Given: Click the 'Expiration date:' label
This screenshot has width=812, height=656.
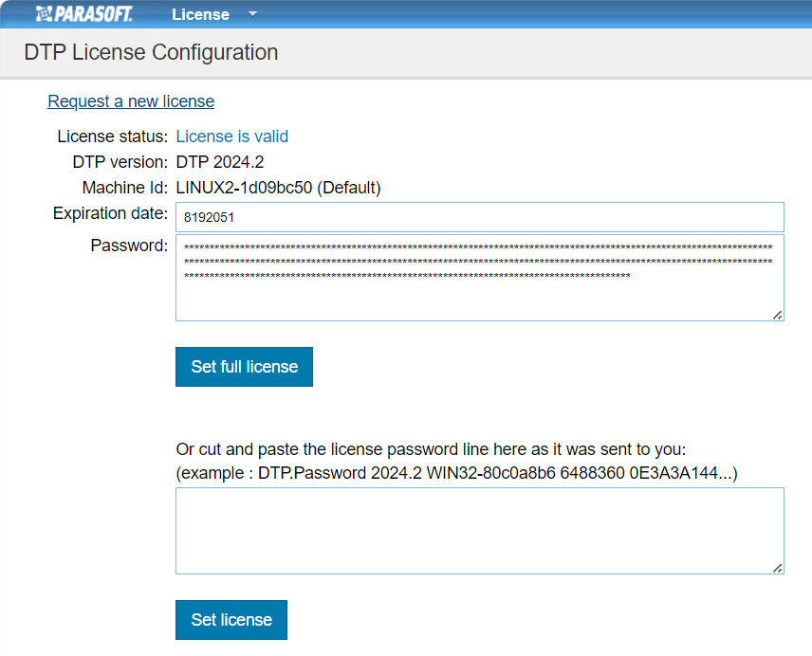Looking at the screenshot, I should pyautogui.click(x=110, y=213).
